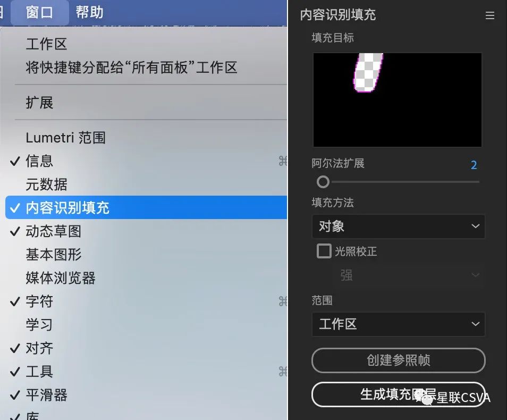Uncheck the 动态草图 menu entry
The image size is (507, 420).
coord(146,231)
